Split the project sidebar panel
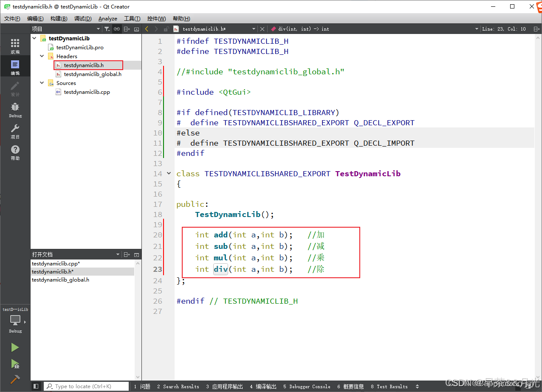The image size is (542, 392). (x=127, y=29)
